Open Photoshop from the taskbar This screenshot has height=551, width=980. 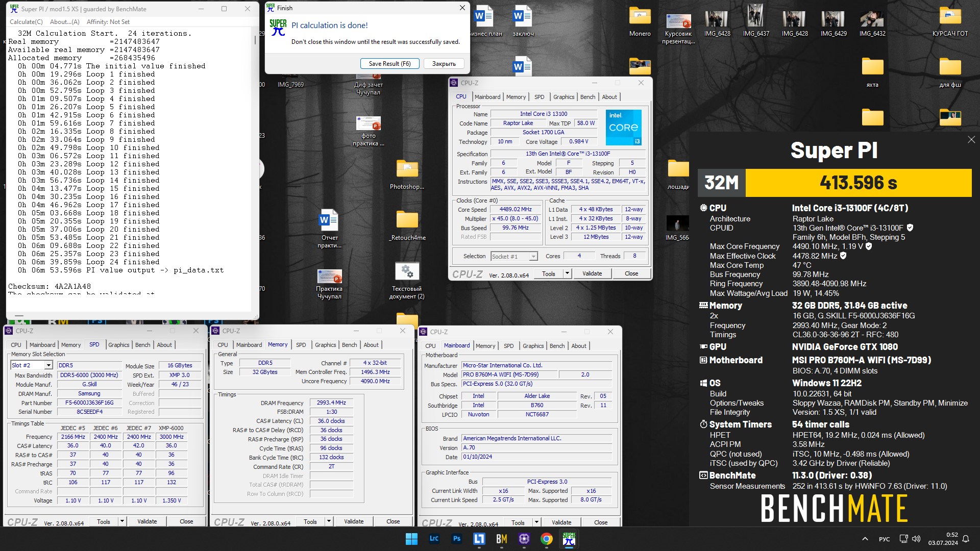456,539
